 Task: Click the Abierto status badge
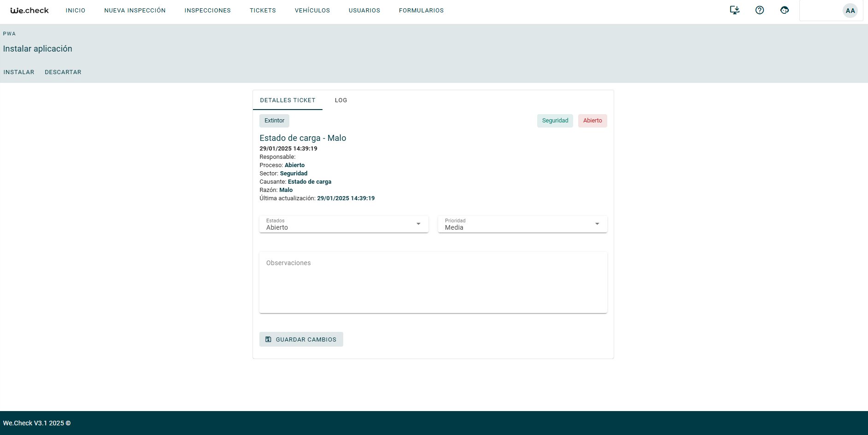tap(592, 121)
